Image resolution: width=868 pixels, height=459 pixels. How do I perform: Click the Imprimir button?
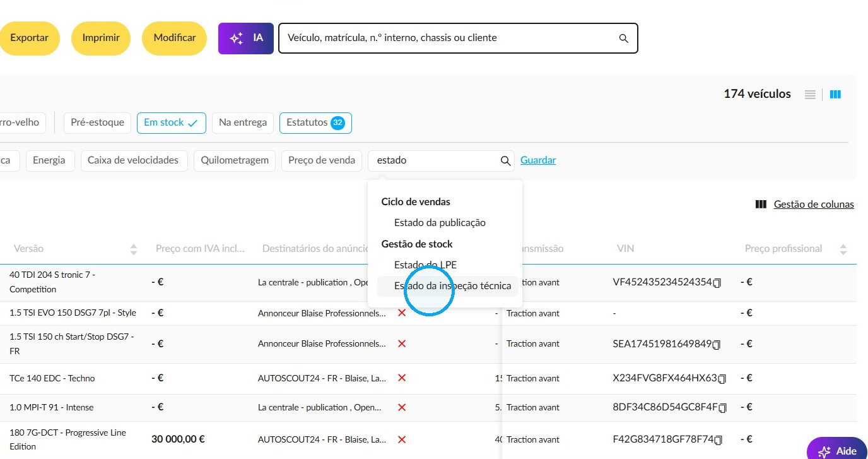101,38
